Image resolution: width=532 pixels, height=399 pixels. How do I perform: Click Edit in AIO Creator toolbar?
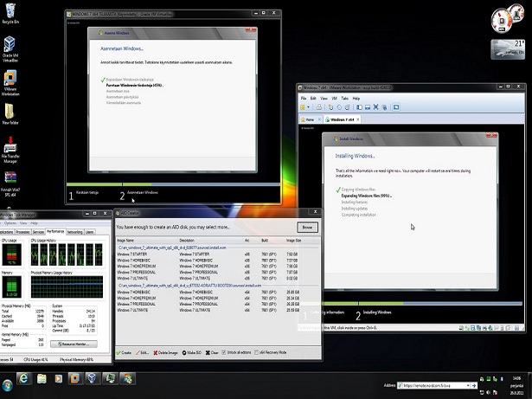click(143, 353)
